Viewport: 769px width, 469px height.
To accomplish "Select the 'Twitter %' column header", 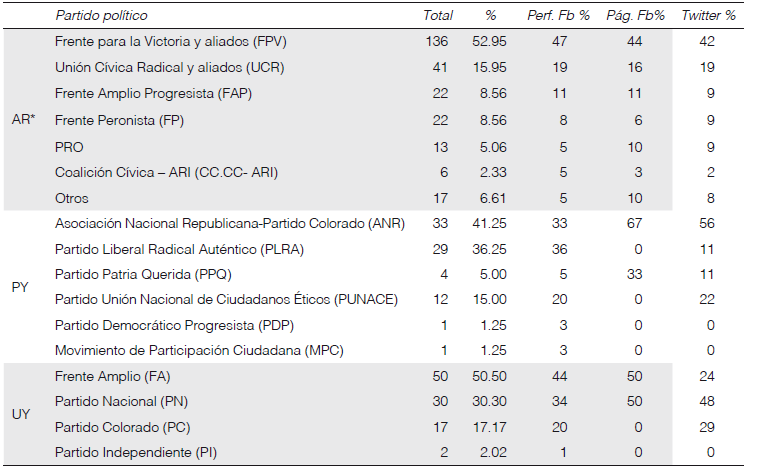I will coord(708,16).
